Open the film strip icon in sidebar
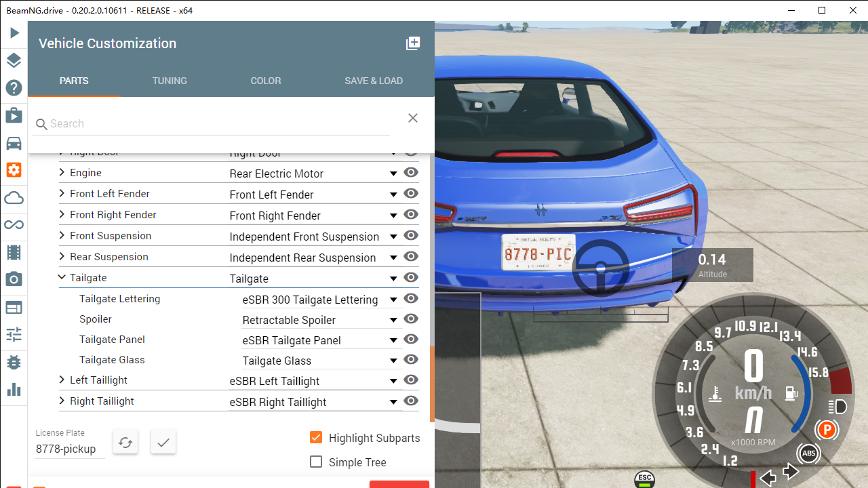The height and width of the screenshot is (488, 868). pyautogui.click(x=14, y=253)
